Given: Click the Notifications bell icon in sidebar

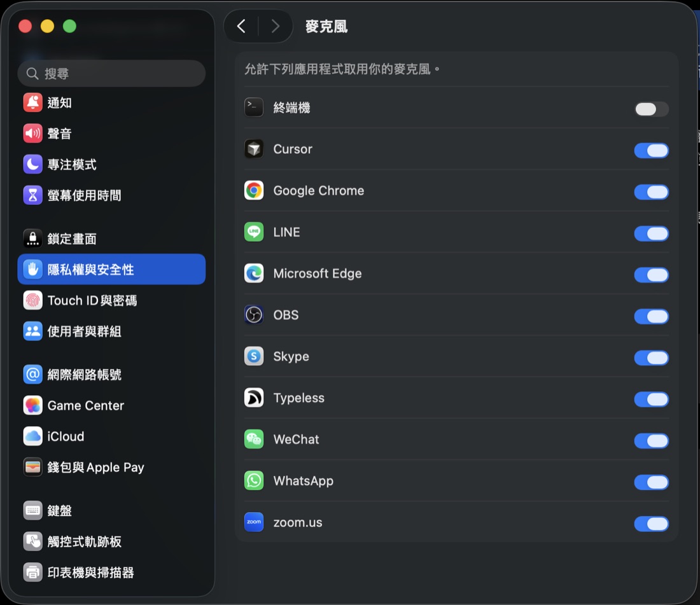Looking at the screenshot, I should point(32,102).
